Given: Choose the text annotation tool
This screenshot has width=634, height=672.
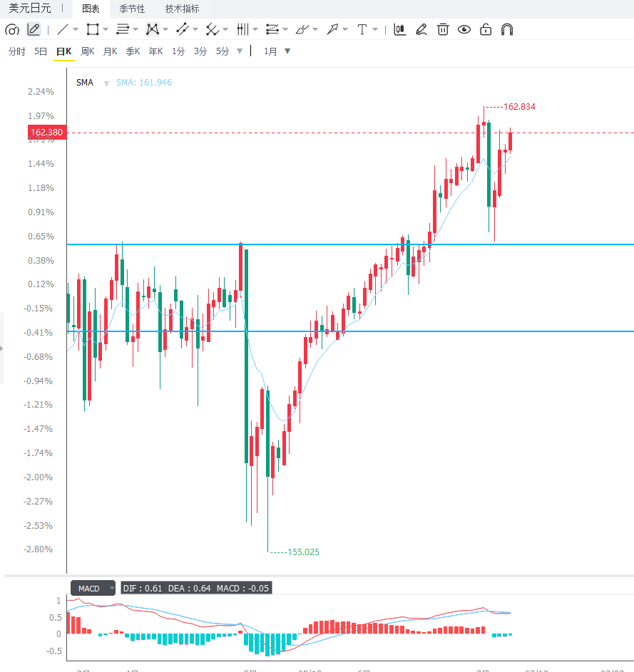Looking at the screenshot, I should (x=362, y=29).
